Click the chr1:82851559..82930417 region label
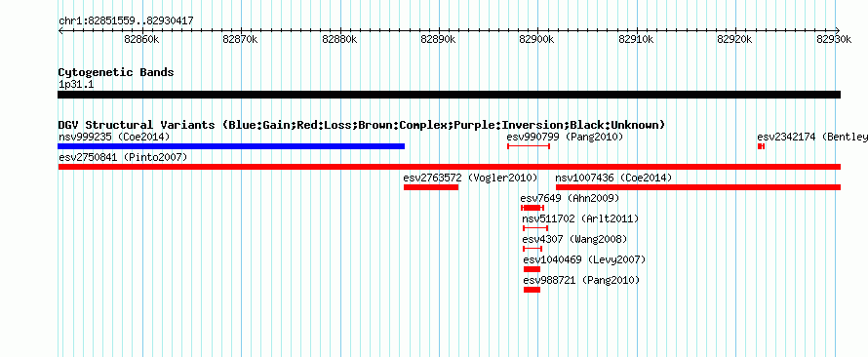Image resolution: width=868 pixels, height=357 pixels. click(126, 20)
